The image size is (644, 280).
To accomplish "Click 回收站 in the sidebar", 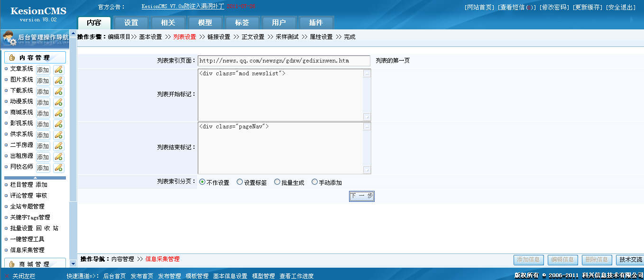I will pyautogui.click(x=47, y=228).
